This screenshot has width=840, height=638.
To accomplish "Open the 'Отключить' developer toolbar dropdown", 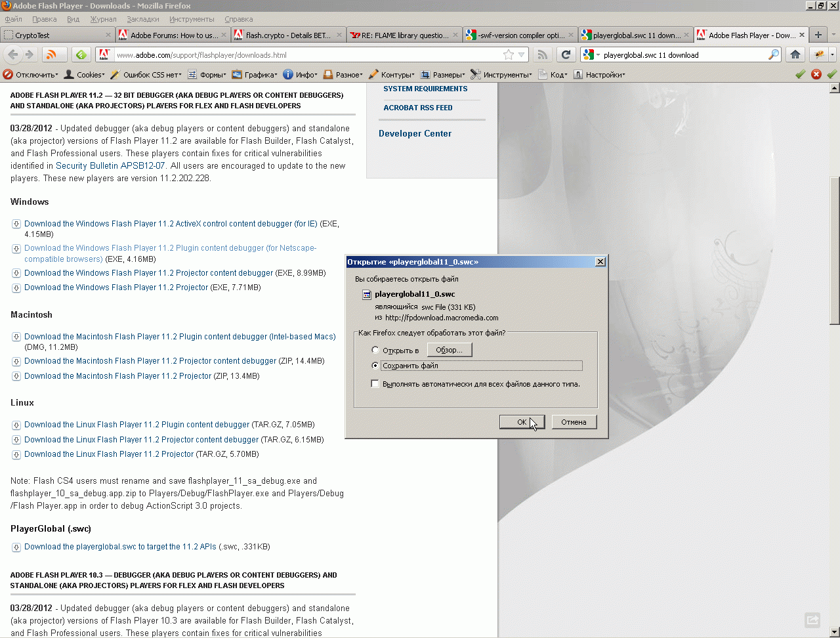I will click(31, 75).
